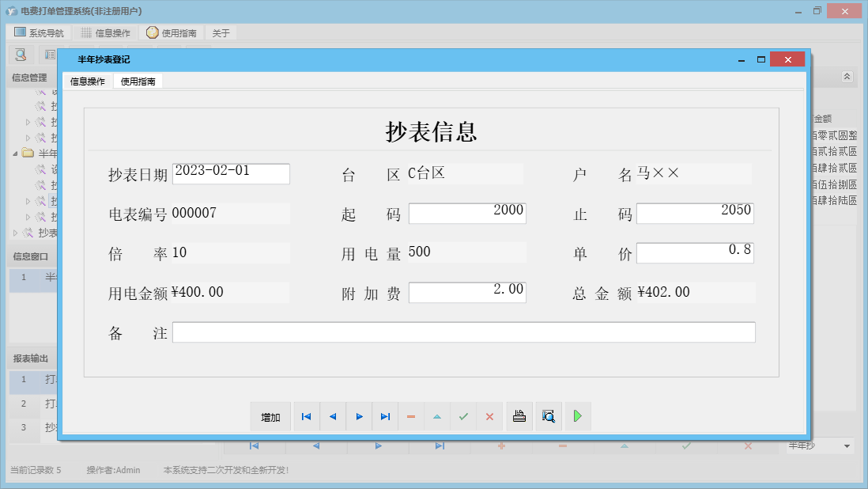Viewport: 868px width, 489px height.
Task: Cancel changes with the red X icon
Action: (489, 416)
